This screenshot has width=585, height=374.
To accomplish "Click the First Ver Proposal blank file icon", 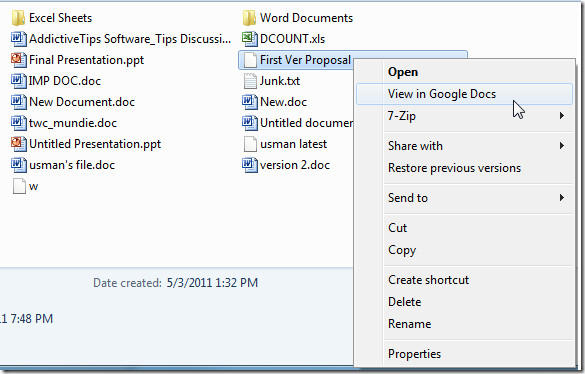I will (250, 60).
